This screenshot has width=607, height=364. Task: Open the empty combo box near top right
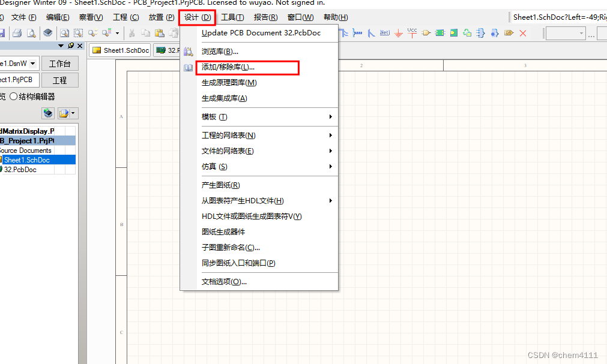(x=564, y=33)
